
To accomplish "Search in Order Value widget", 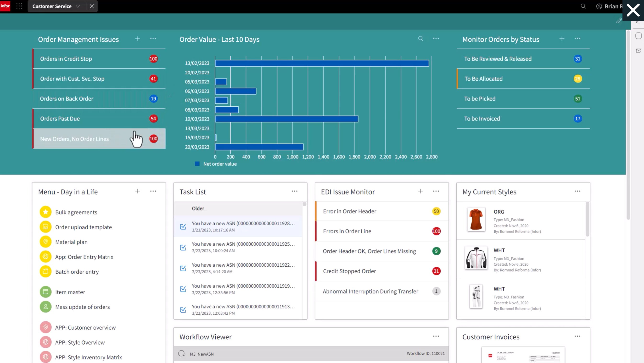I will point(420,39).
